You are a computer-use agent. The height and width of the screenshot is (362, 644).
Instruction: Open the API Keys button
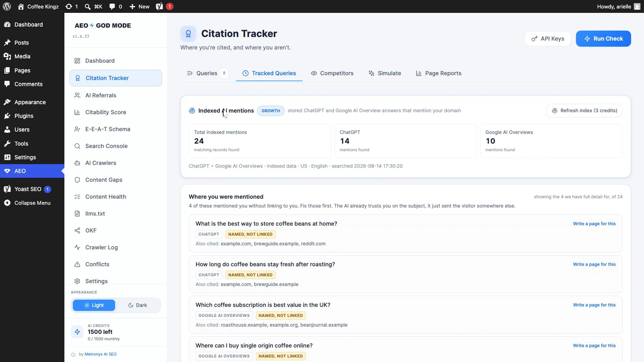point(547,39)
